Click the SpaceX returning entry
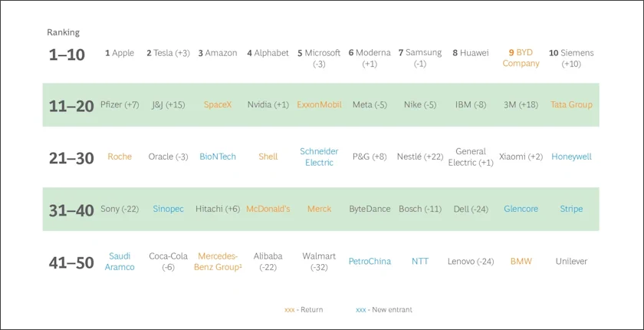644x330 pixels. tap(218, 104)
